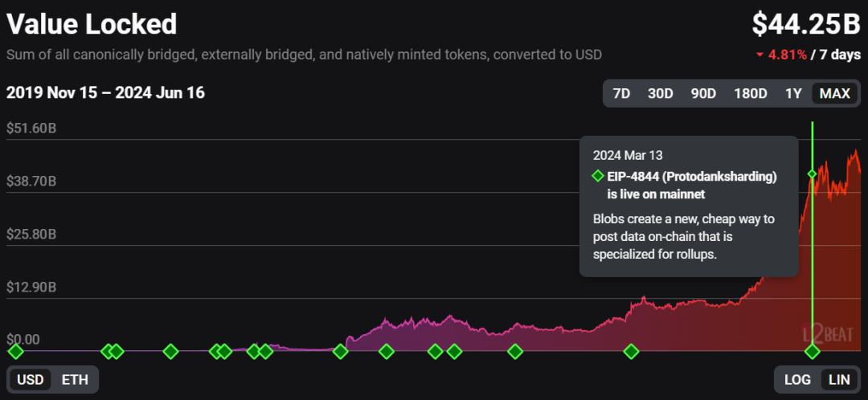Viewport: 868px width, 400px height.
Task: Select the 7D time range
Action: [621, 93]
